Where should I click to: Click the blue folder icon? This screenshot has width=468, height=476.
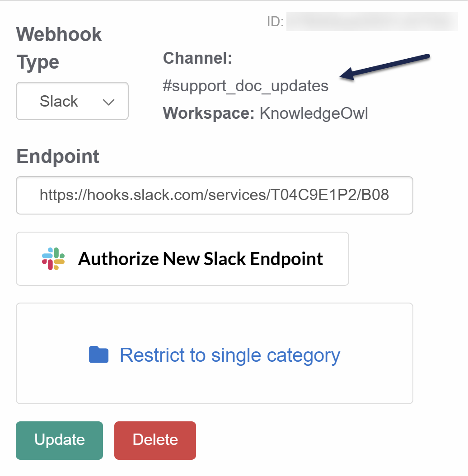tap(98, 355)
